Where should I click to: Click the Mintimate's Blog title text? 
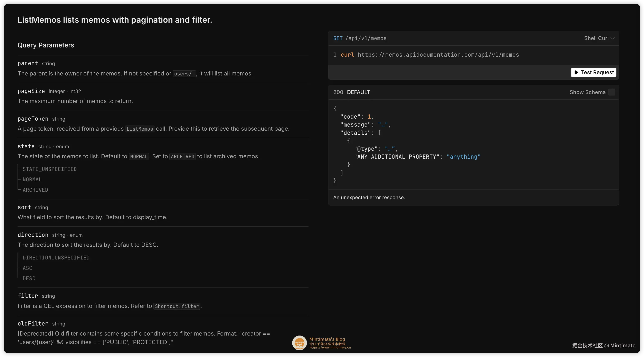click(327, 339)
